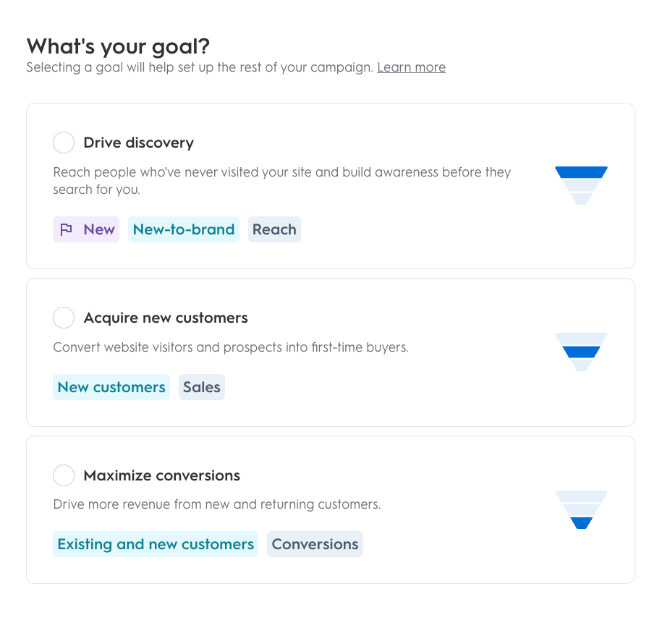Viewport: 670px width, 644px height.
Task: Click the Drive discovery title text
Action: (x=138, y=143)
